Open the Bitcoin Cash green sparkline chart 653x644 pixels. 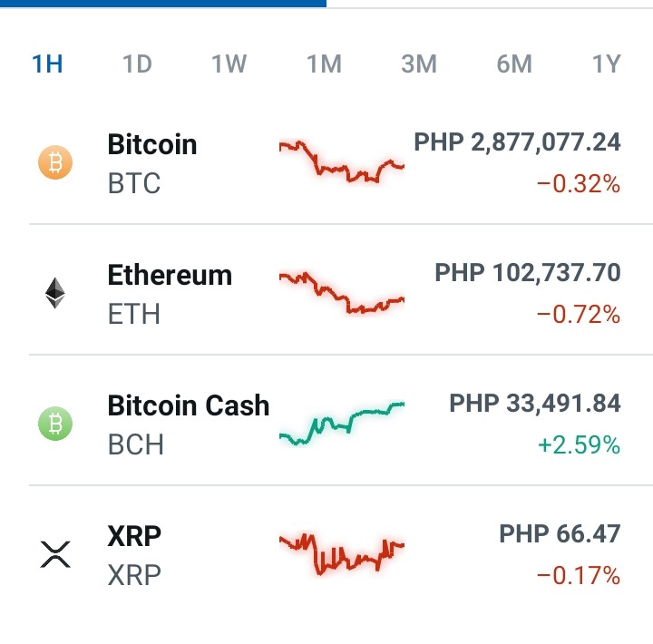tap(342, 424)
